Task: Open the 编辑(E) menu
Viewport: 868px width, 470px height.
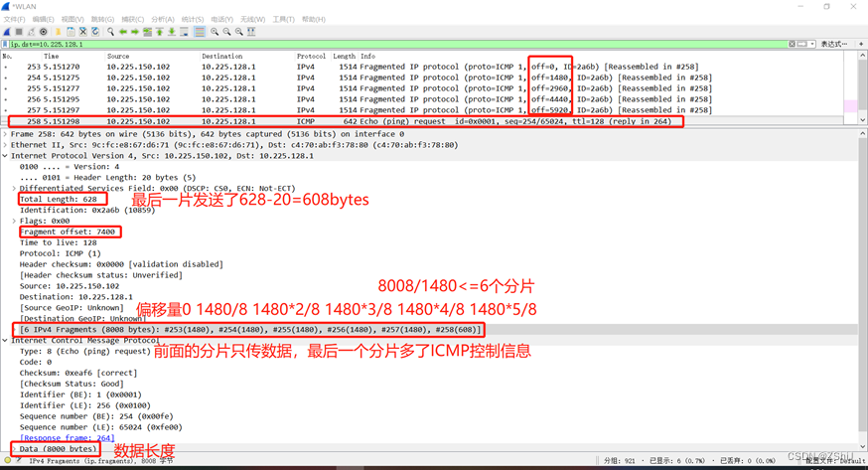Action: click(x=43, y=19)
